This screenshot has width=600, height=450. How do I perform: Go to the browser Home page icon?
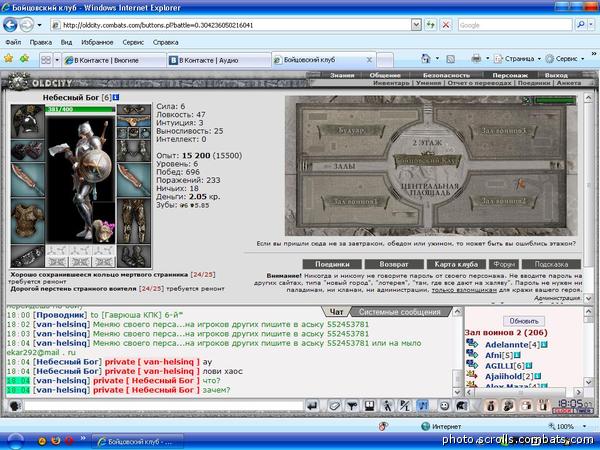click(x=426, y=59)
